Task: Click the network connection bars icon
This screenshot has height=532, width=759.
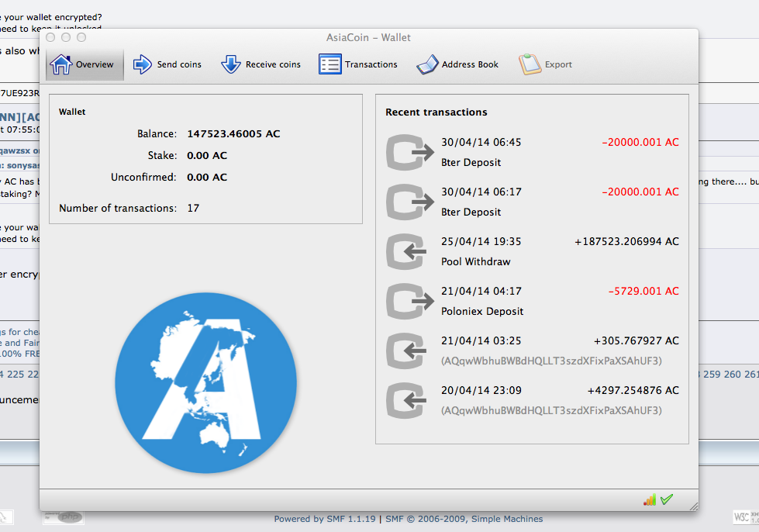Action: [x=650, y=499]
